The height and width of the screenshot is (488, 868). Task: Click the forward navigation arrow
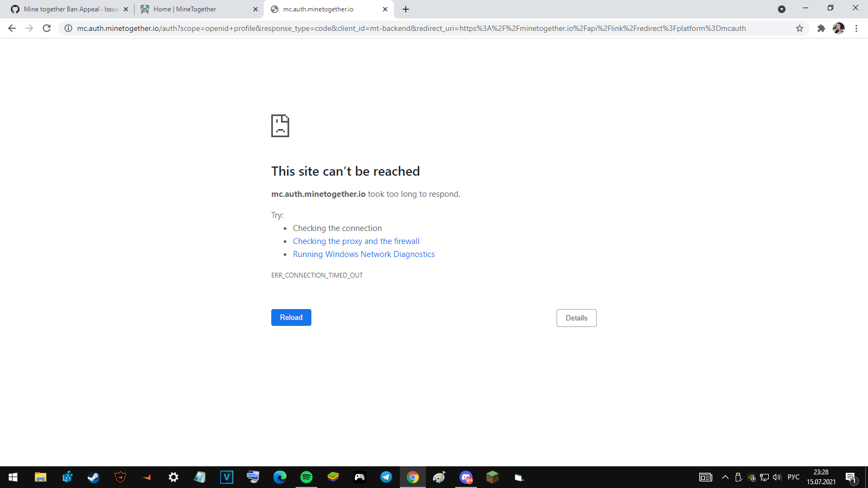pyautogui.click(x=29, y=28)
